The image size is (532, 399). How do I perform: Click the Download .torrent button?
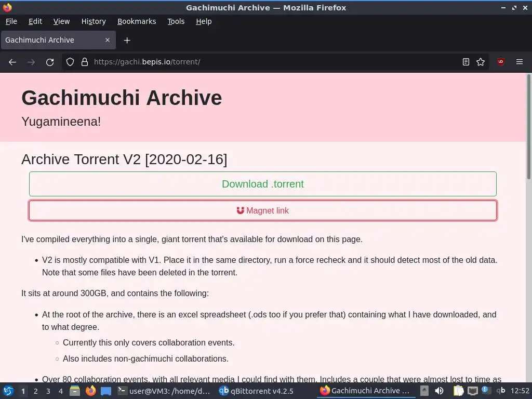(x=262, y=184)
